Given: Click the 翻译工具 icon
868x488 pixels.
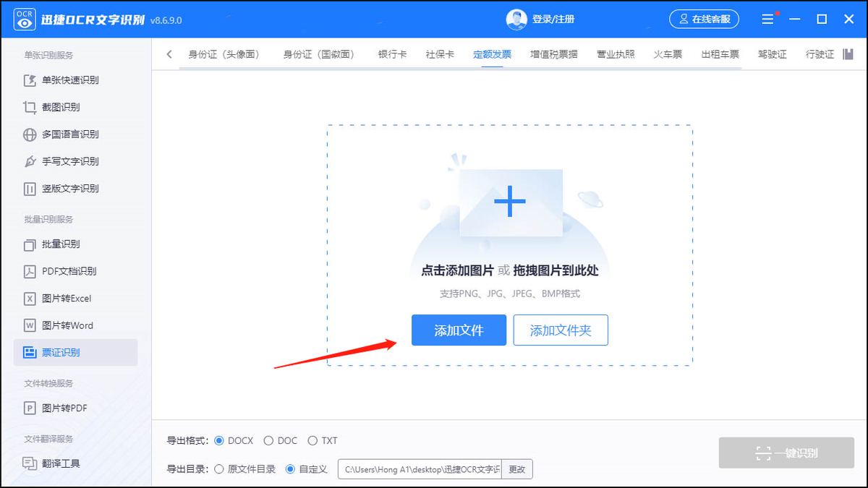Looking at the screenshot, I should (x=30, y=463).
